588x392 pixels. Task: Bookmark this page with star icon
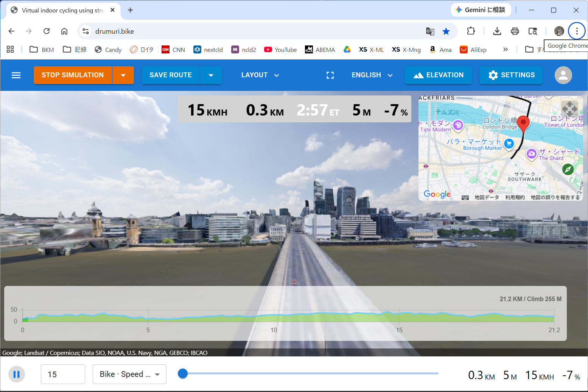tap(446, 31)
